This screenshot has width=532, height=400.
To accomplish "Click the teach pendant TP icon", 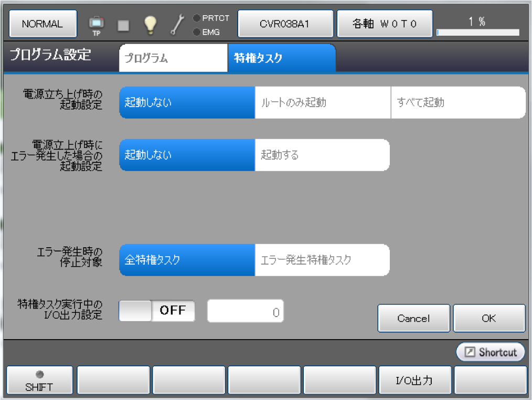I will 96,24.
